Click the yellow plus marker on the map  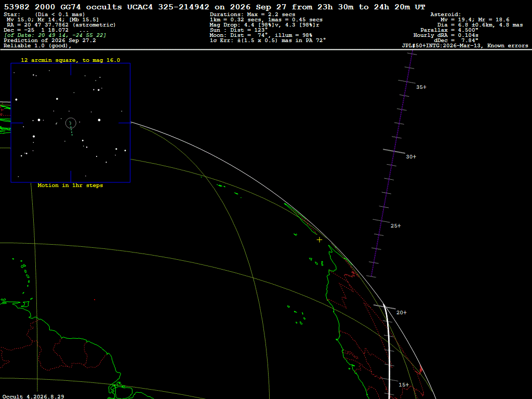[x=320, y=240]
